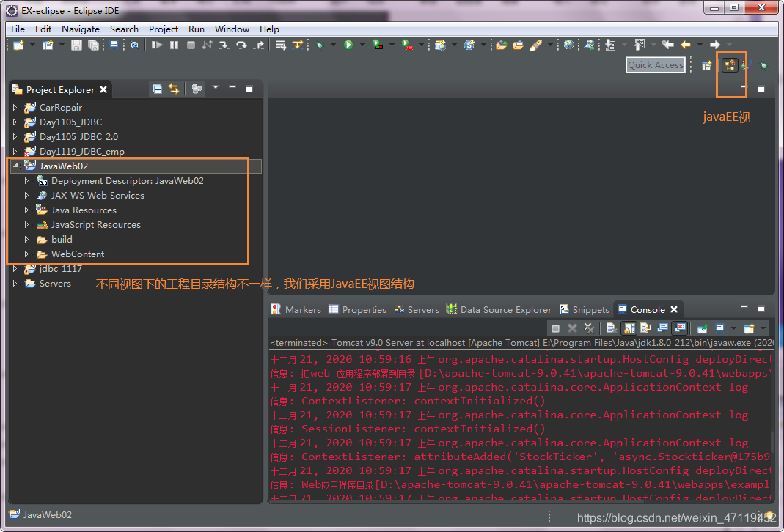Click the green Run button icon

pyautogui.click(x=348, y=45)
